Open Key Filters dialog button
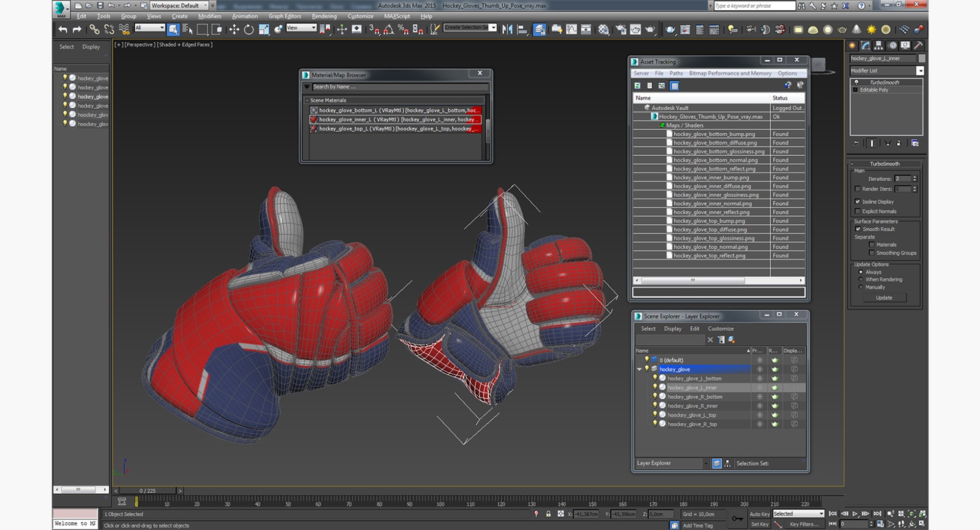 coord(804,524)
